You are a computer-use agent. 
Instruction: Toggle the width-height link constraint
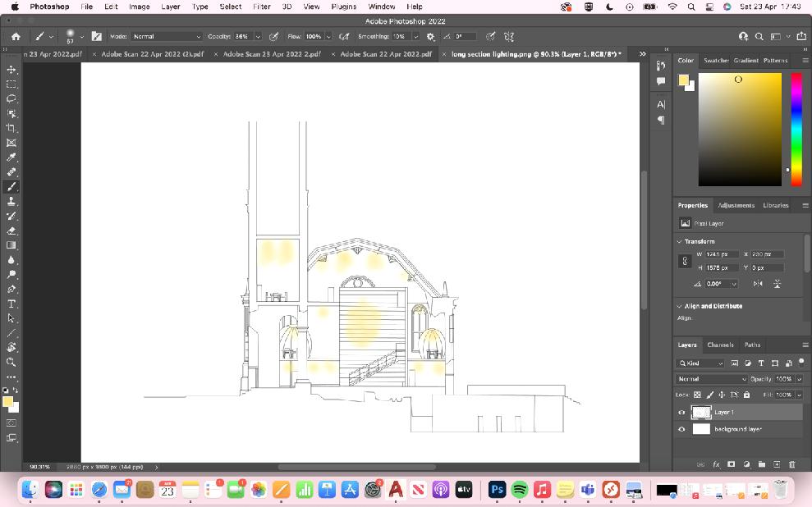686,261
